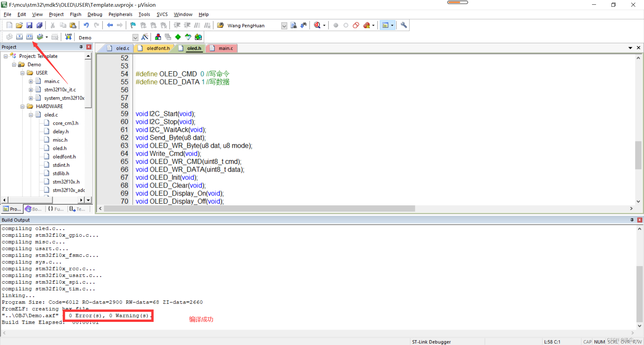644x345 pixels.
Task: Download code to flash with LOAD icon
Action: [x=68, y=37]
